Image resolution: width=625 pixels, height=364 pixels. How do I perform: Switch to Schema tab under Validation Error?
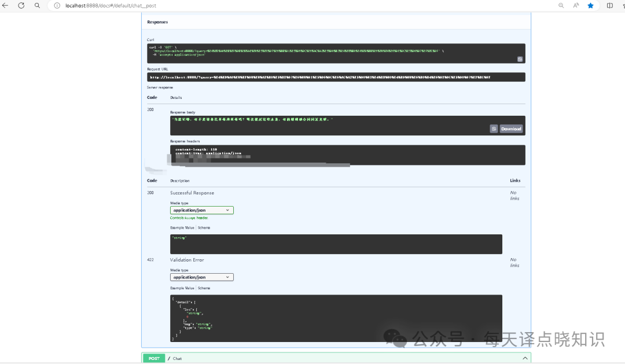[x=204, y=288]
